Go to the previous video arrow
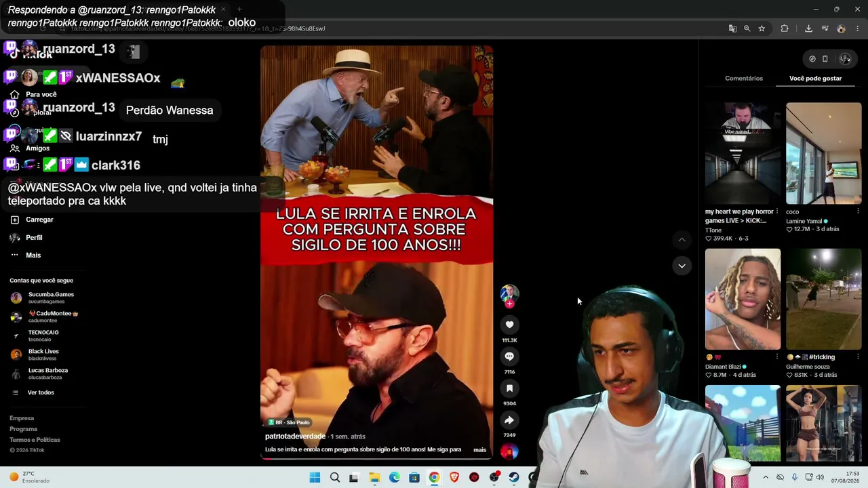868x488 pixels. (x=682, y=239)
